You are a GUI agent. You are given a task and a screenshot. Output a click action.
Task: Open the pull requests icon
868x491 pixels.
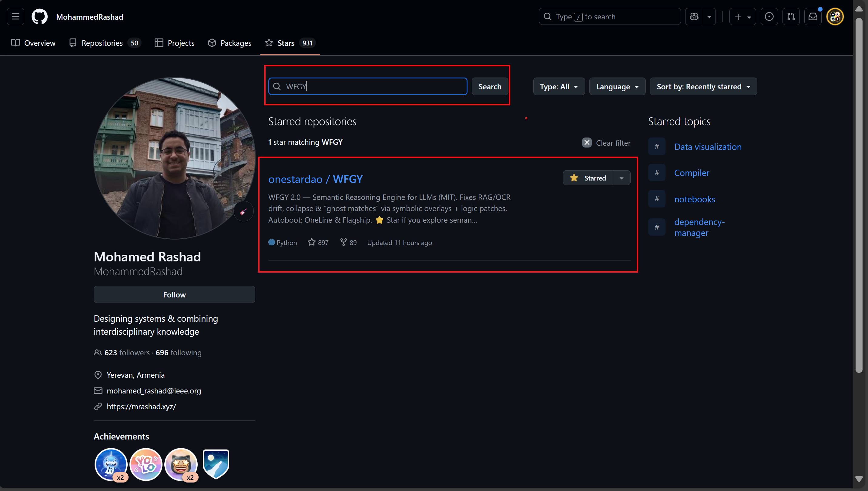791,17
